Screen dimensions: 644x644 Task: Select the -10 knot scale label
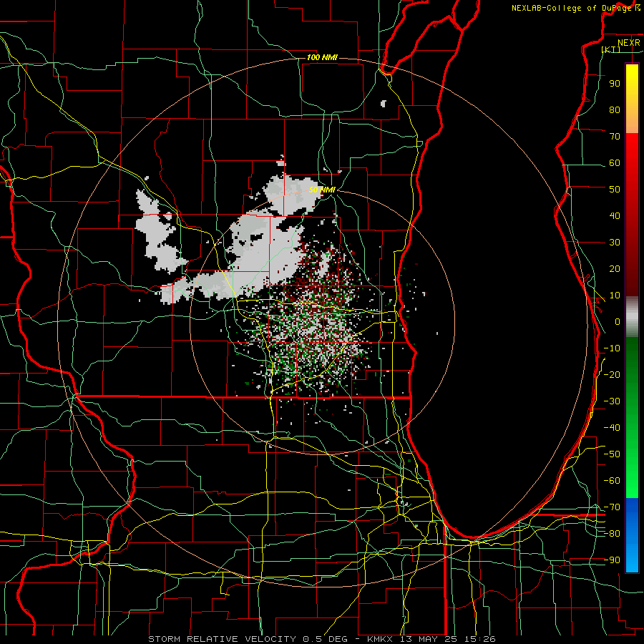pyautogui.click(x=612, y=348)
